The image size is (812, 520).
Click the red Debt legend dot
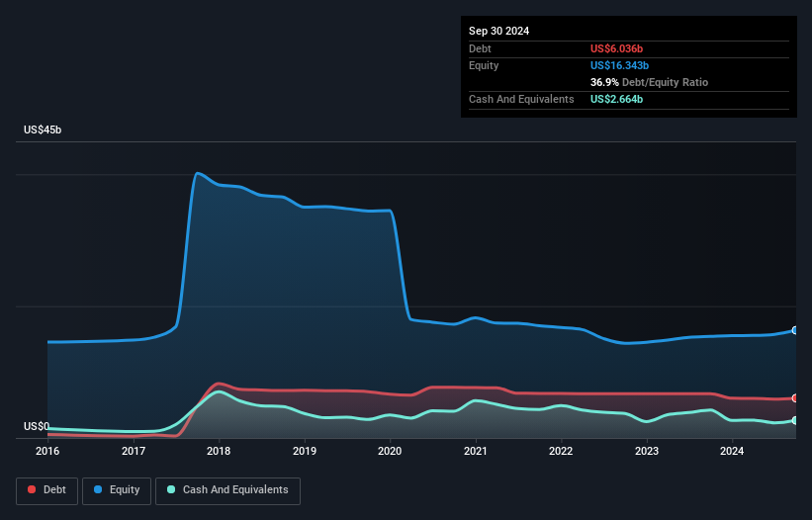(x=32, y=489)
